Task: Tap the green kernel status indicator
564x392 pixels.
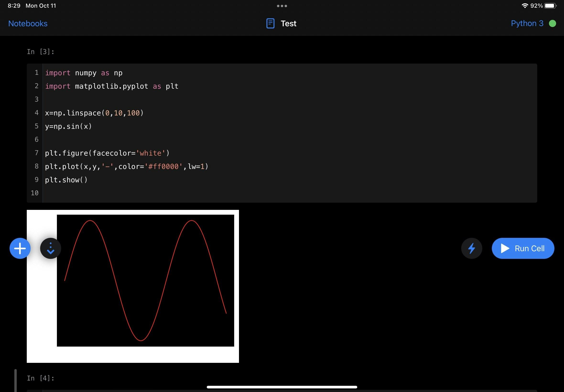Action: pos(553,23)
